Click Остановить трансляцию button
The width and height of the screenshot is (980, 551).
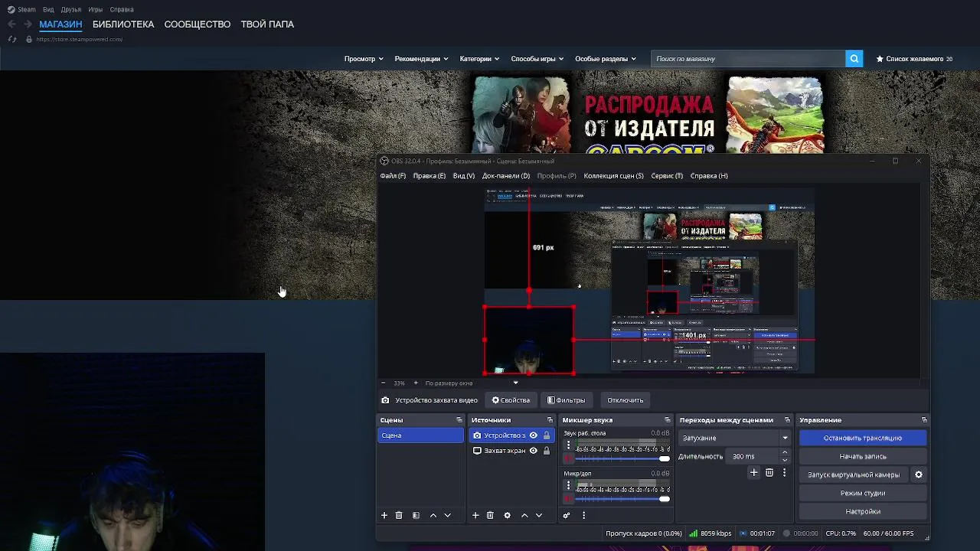(863, 438)
